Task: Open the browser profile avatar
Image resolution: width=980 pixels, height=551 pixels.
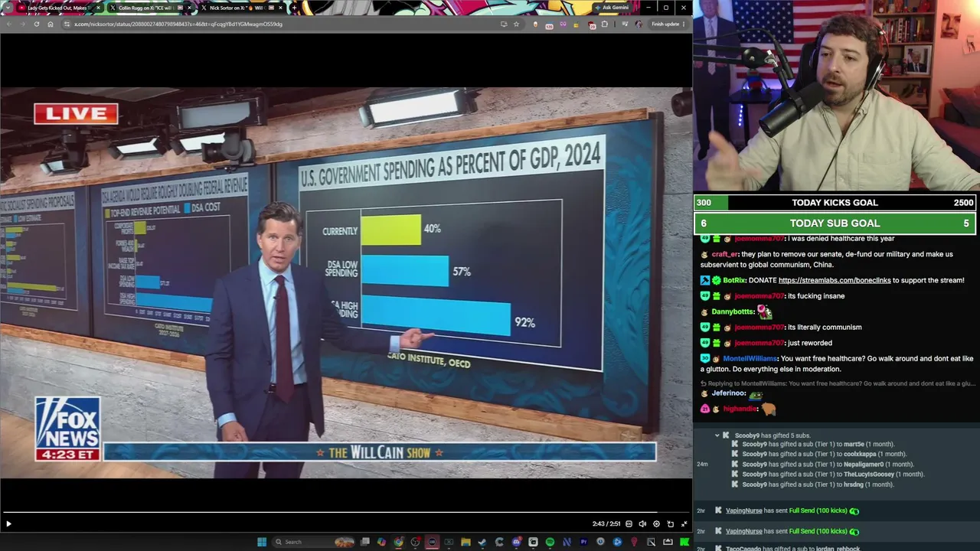Action: 639,24
